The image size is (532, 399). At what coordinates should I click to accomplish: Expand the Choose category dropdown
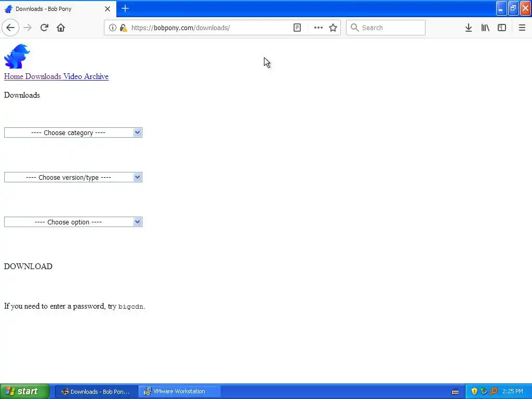tap(73, 132)
